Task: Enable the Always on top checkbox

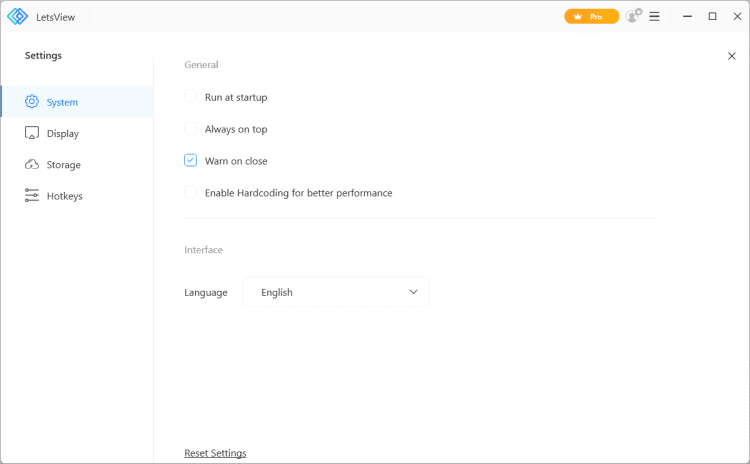Action: [x=191, y=129]
